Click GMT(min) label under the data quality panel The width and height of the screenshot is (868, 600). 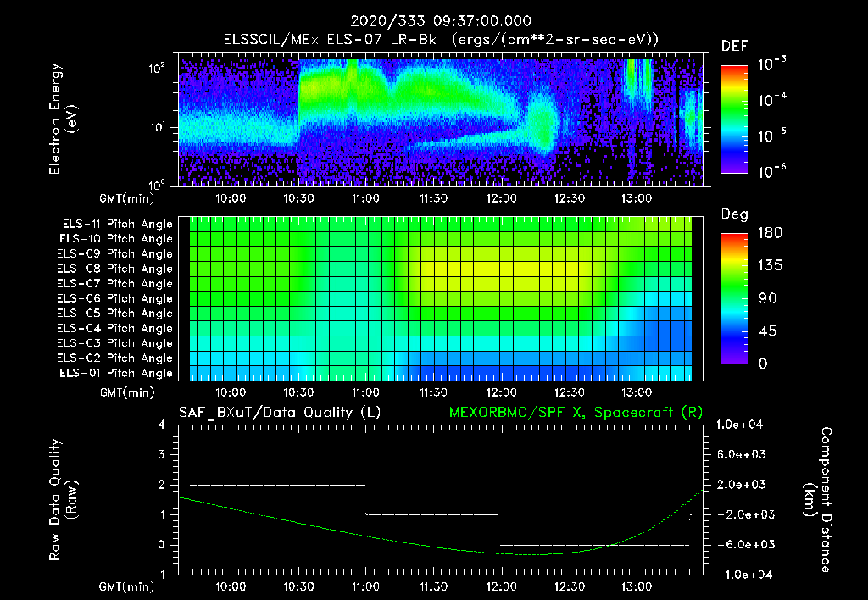click(127, 586)
